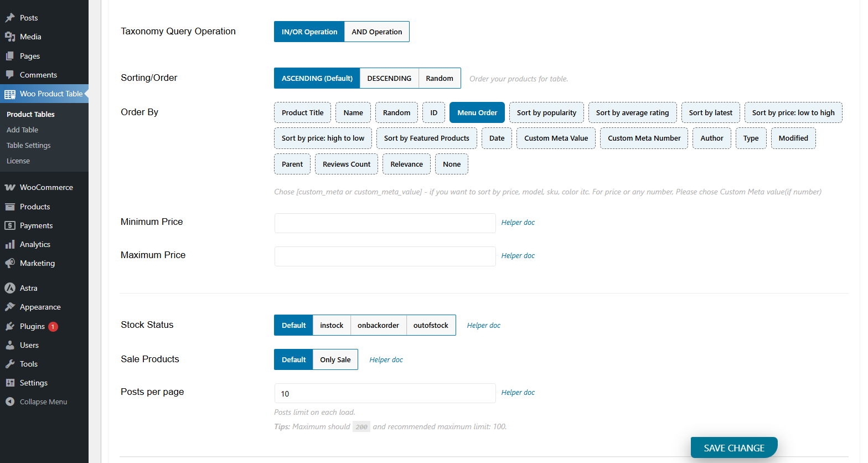Order by Custom Meta Value
Viewport: 868px width, 463px height.
click(x=556, y=138)
